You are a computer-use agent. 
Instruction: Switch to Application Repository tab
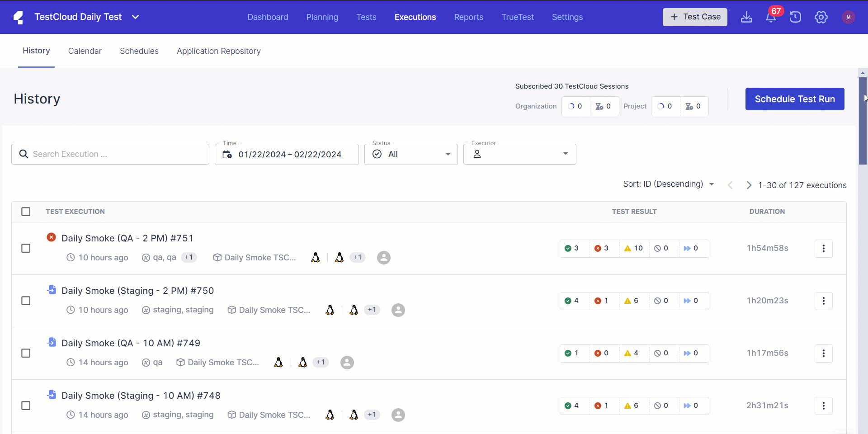click(219, 51)
